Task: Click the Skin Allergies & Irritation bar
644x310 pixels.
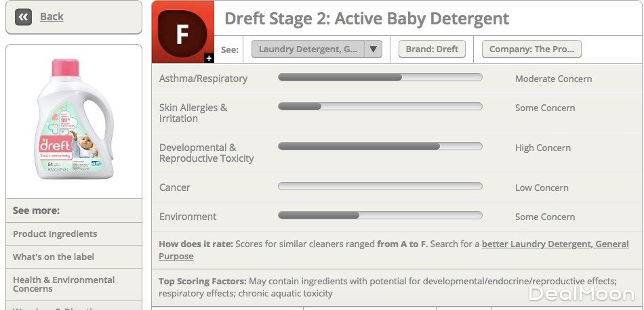Action: point(380,106)
